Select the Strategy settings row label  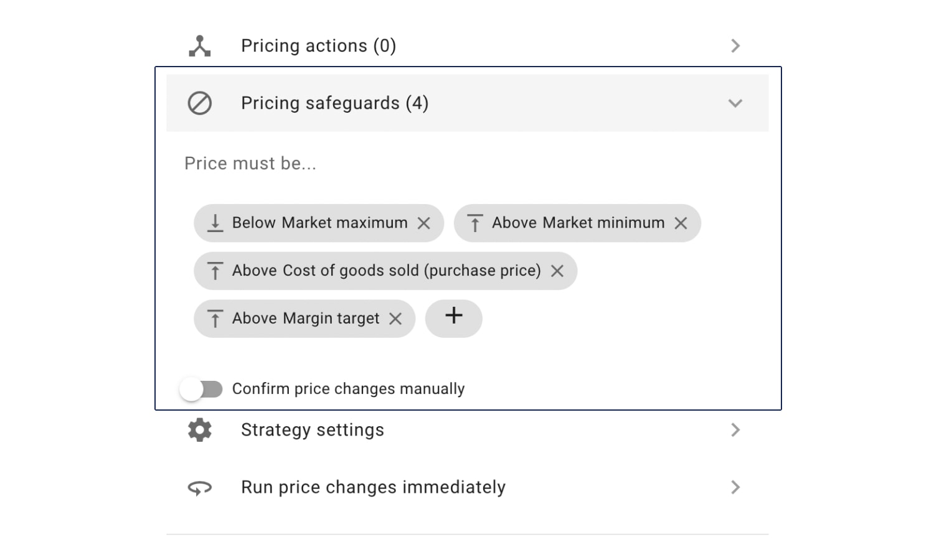click(x=313, y=430)
